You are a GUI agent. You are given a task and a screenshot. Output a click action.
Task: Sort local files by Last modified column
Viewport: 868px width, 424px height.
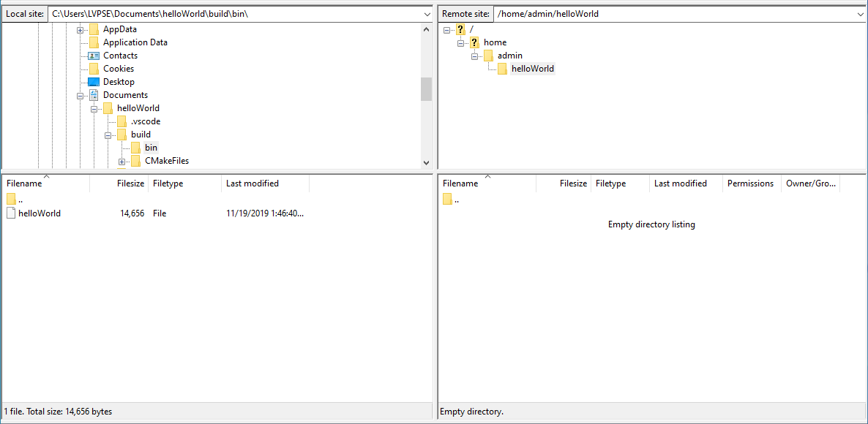[x=252, y=183]
